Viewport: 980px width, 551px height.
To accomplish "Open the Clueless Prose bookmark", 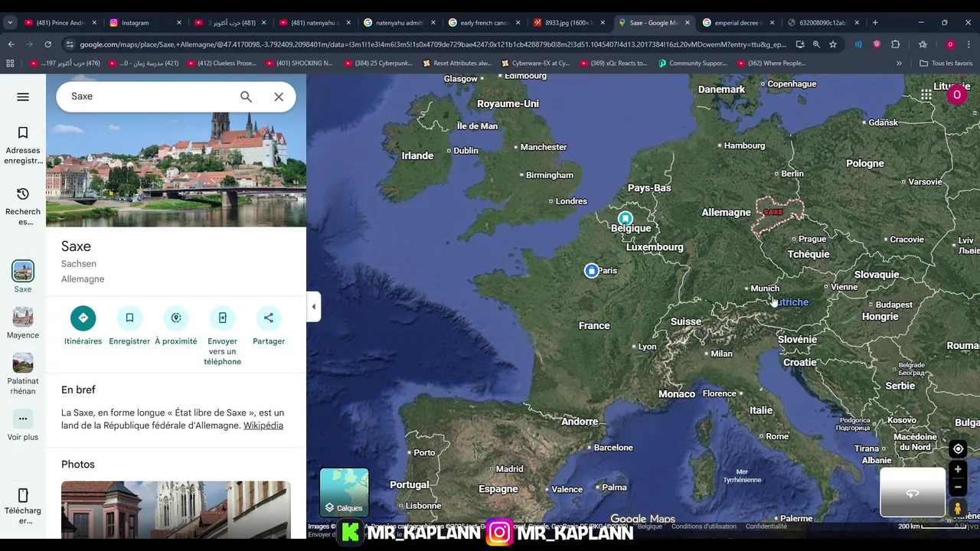I will tap(221, 64).
